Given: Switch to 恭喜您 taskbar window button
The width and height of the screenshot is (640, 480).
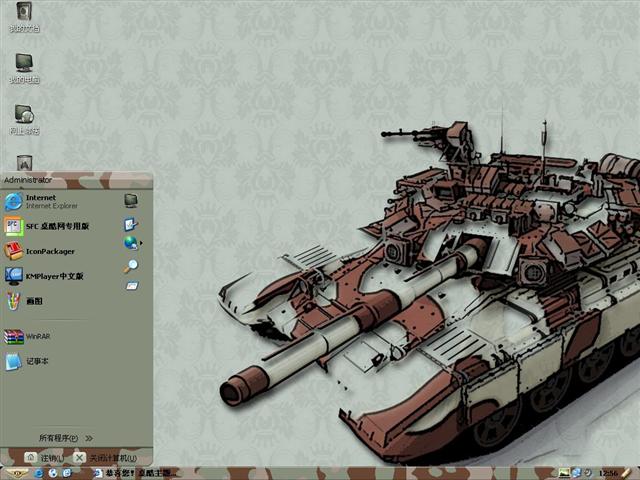Looking at the screenshot, I should (135, 473).
